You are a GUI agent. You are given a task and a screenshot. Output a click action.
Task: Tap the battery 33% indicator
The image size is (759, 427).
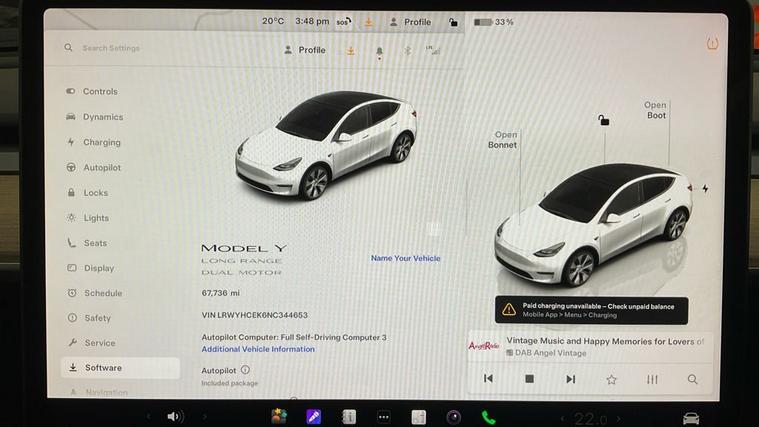[494, 22]
